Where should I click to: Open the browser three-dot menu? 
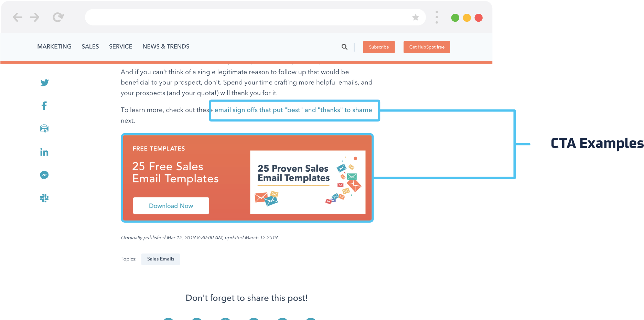(437, 17)
